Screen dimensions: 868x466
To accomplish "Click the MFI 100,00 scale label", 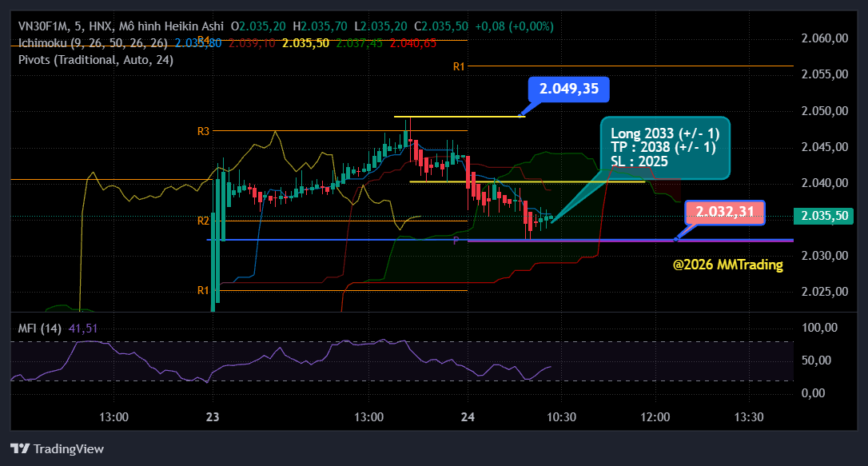I will click(819, 328).
